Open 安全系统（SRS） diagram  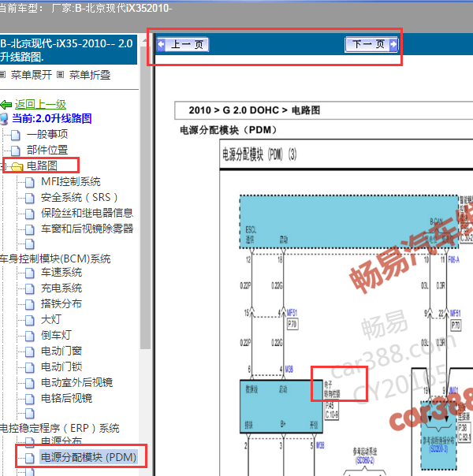click(x=80, y=197)
